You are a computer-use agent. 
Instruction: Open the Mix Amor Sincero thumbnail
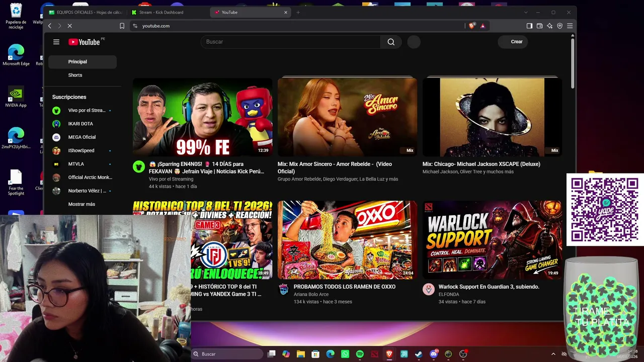point(347,117)
